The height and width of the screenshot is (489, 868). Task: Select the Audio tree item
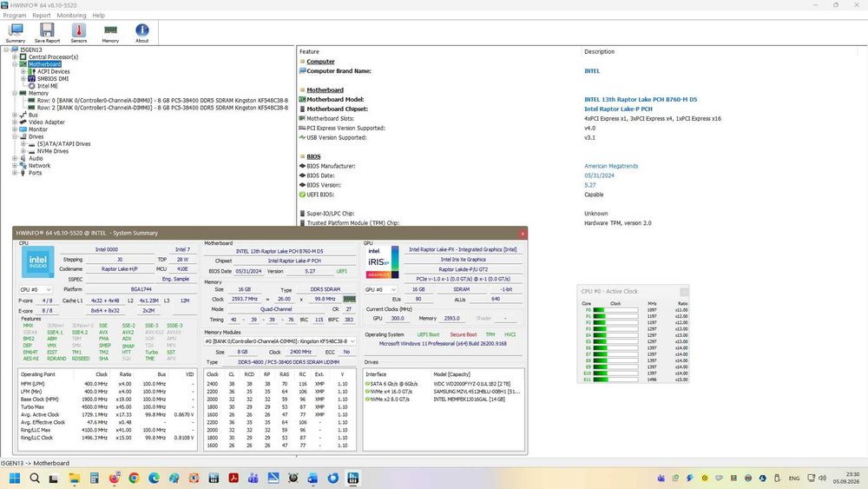36,158
